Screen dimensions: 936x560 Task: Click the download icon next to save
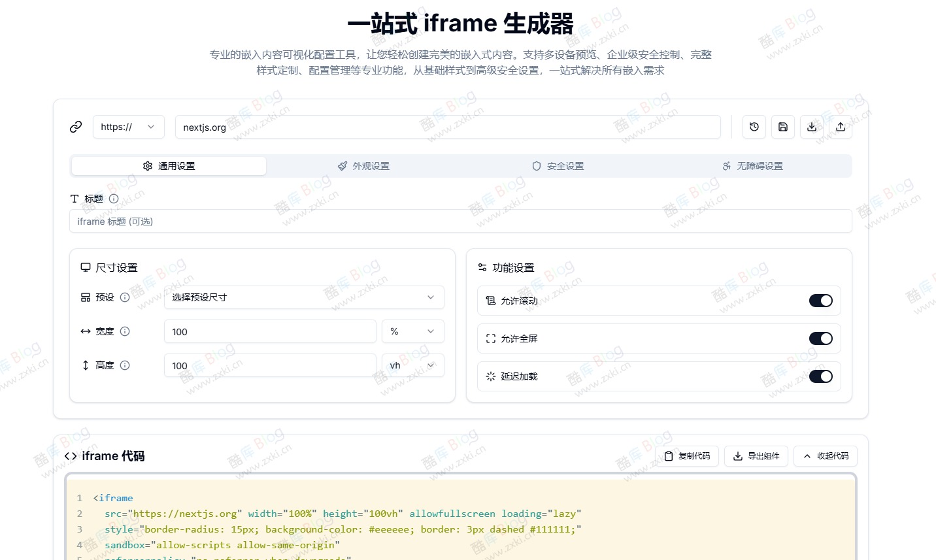pos(811,127)
